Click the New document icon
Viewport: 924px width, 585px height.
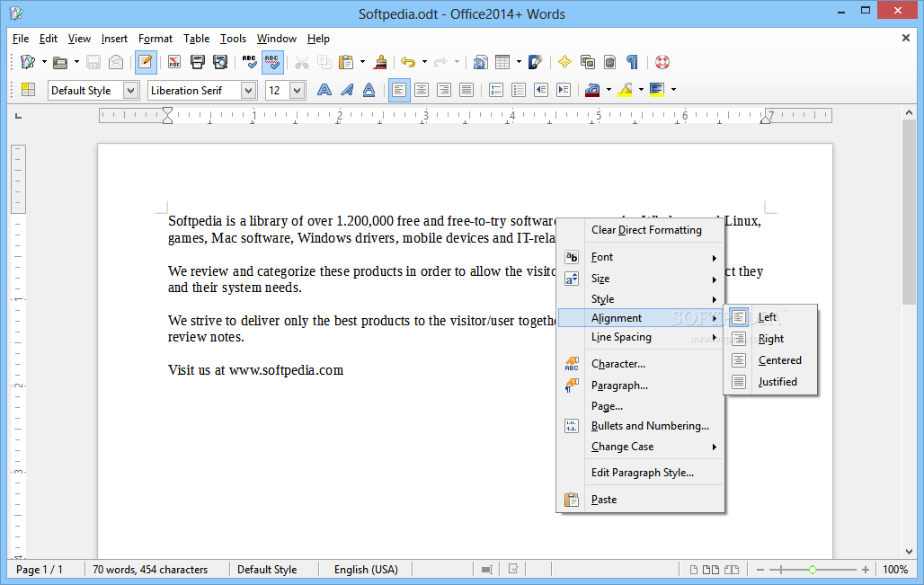point(27,62)
